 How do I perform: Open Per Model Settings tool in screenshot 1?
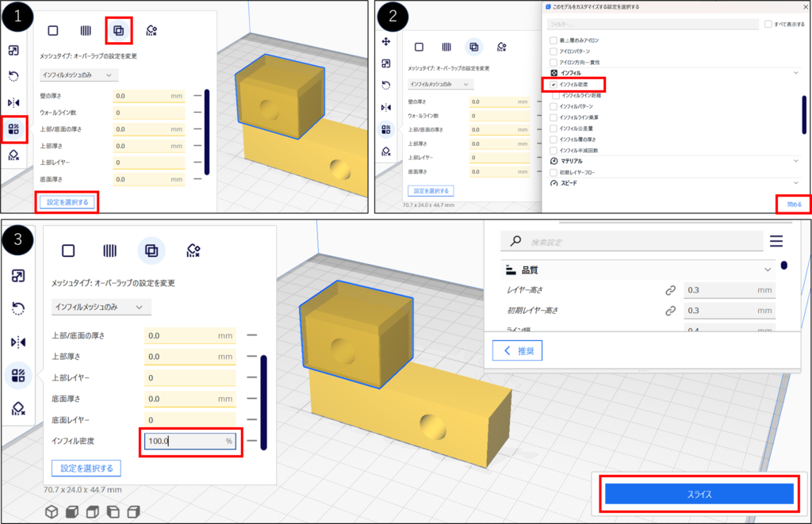[x=14, y=129]
